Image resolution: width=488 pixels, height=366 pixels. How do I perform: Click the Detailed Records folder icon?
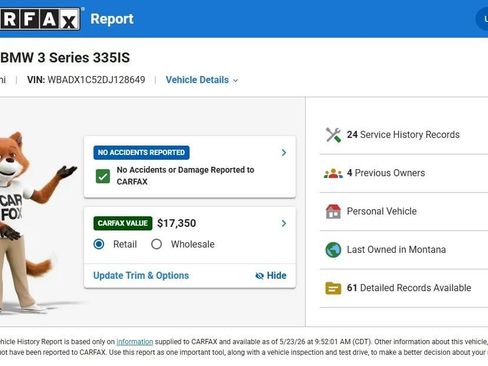tap(333, 288)
